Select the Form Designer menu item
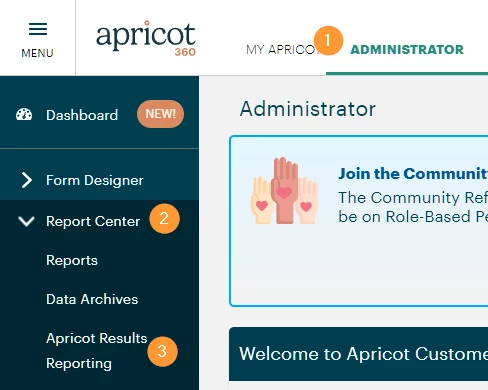488x390 pixels. coord(95,180)
